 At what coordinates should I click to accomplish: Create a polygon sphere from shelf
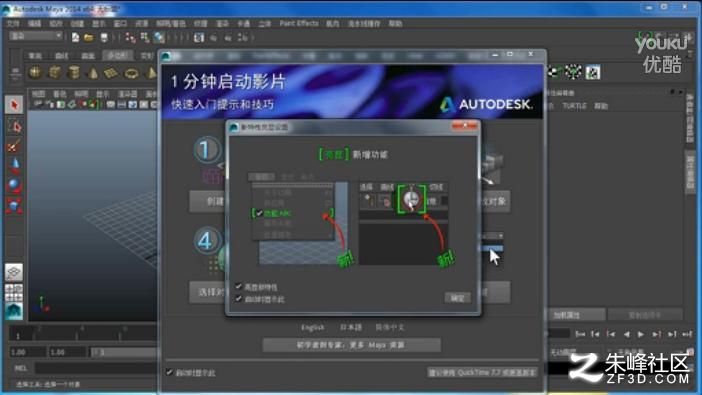(x=35, y=73)
